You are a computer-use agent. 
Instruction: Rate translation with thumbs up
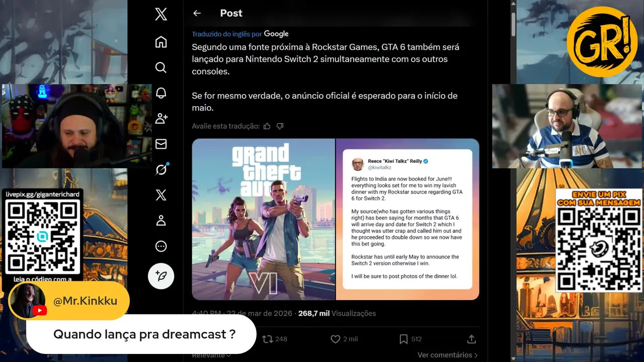[267, 126]
